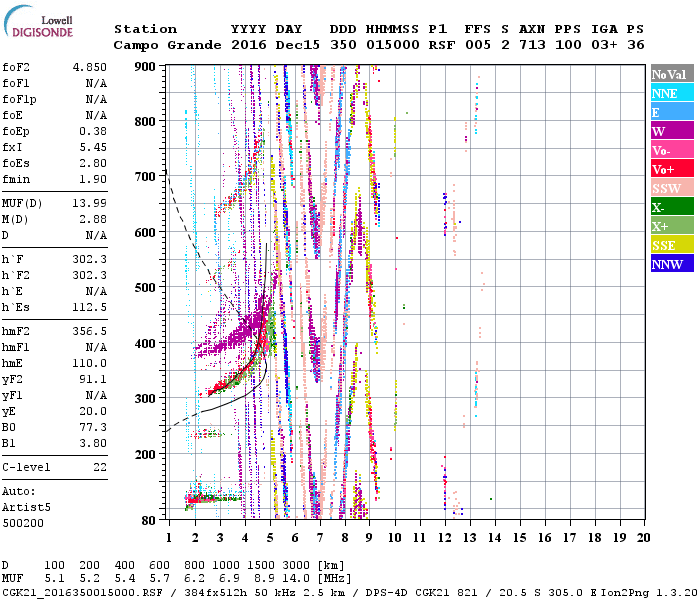Click the foF2 value 4.850
The image size is (700, 600).
coord(90,67)
